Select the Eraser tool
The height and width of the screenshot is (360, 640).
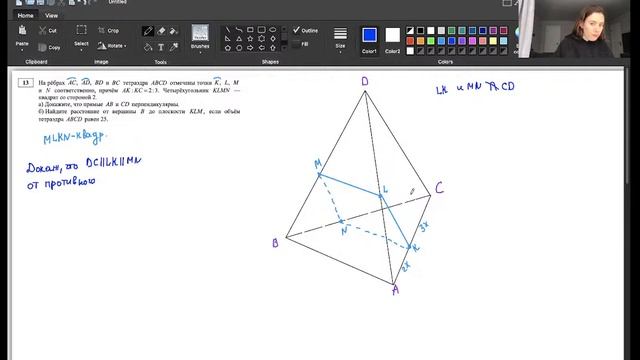[x=161, y=31]
